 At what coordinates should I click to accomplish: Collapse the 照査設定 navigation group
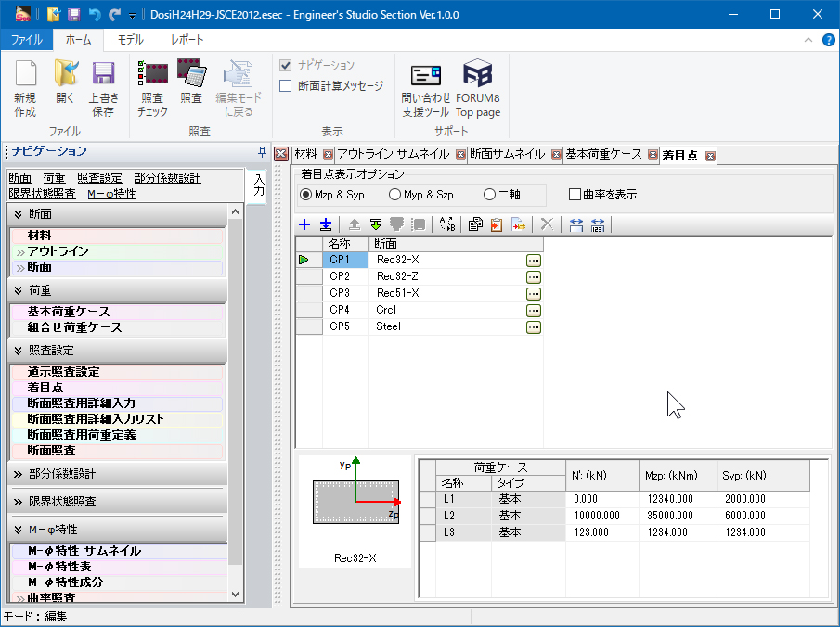[x=19, y=351]
